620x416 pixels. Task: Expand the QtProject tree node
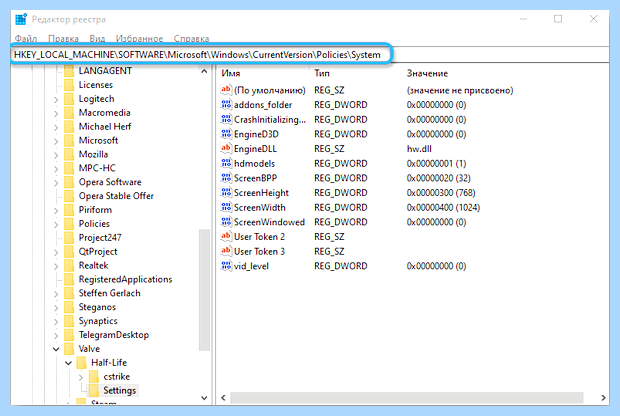coord(56,252)
